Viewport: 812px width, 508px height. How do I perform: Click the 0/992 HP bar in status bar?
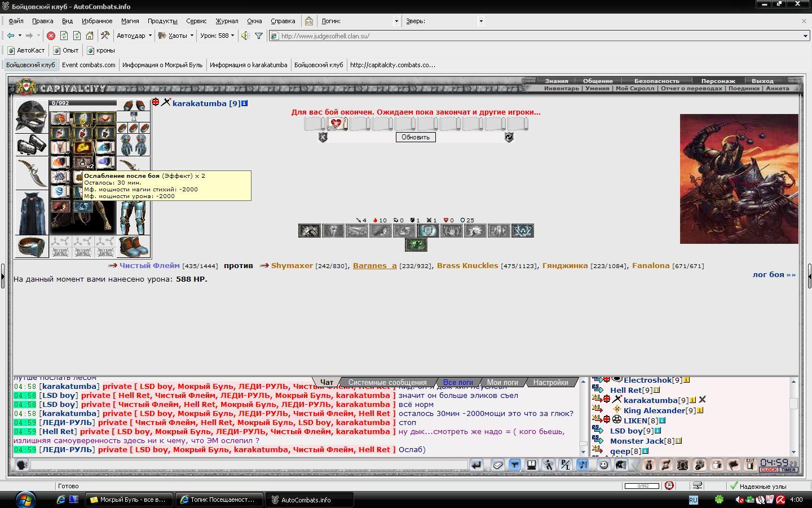tap(641, 486)
